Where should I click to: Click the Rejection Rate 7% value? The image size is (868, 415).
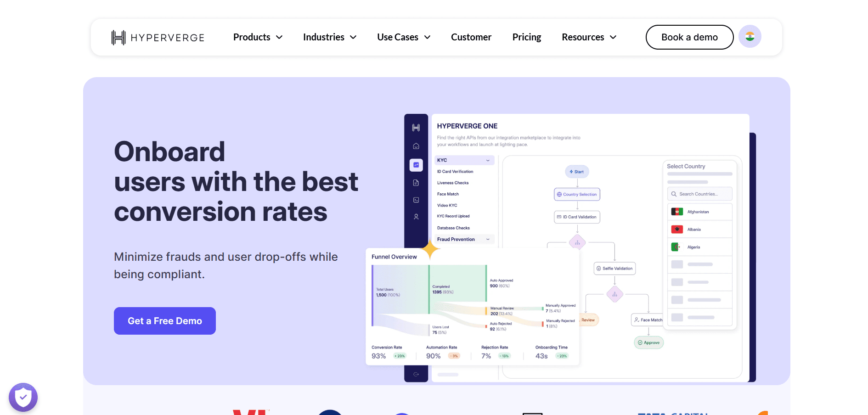click(x=486, y=356)
